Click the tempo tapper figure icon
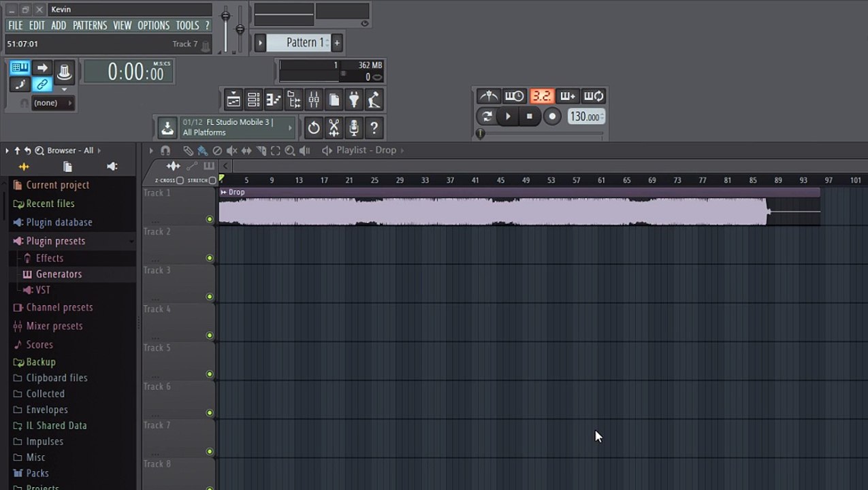868x490 pixels. pos(374,100)
